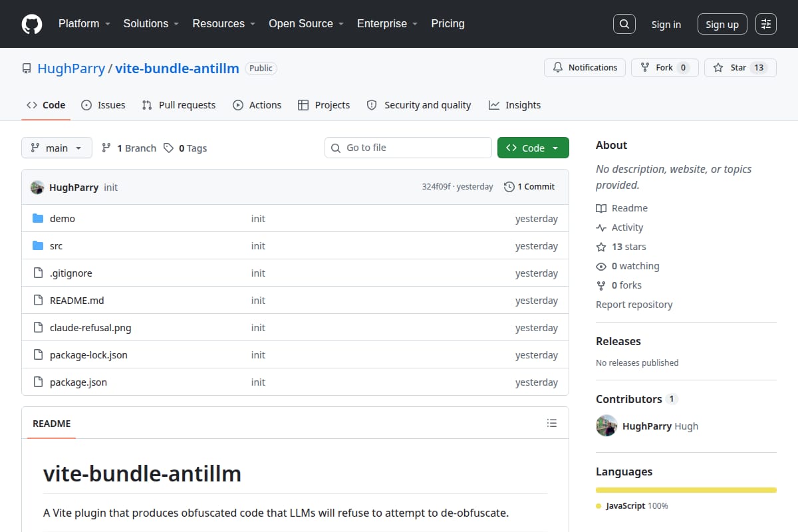
Task: Click the Sign in link
Action: pyautogui.click(x=666, y=24)
